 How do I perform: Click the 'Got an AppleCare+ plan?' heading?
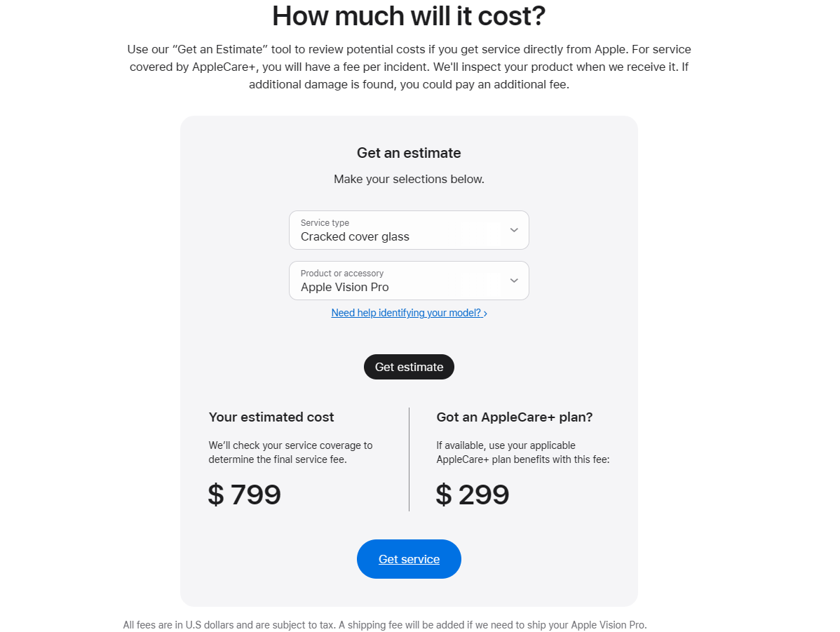(515, 417)
